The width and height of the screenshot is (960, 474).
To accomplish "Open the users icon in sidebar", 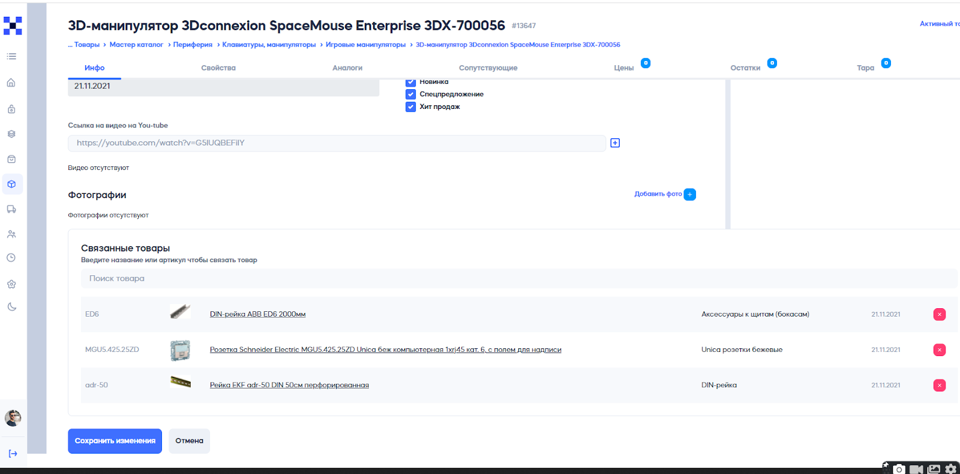I will click(x=11, y=234).
